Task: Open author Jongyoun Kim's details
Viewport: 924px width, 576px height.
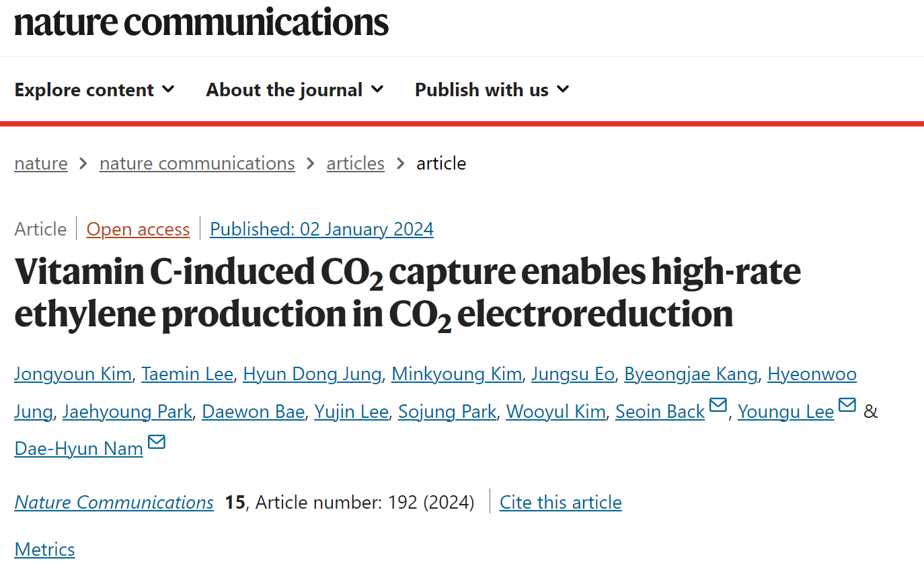Action: point(73,374)
